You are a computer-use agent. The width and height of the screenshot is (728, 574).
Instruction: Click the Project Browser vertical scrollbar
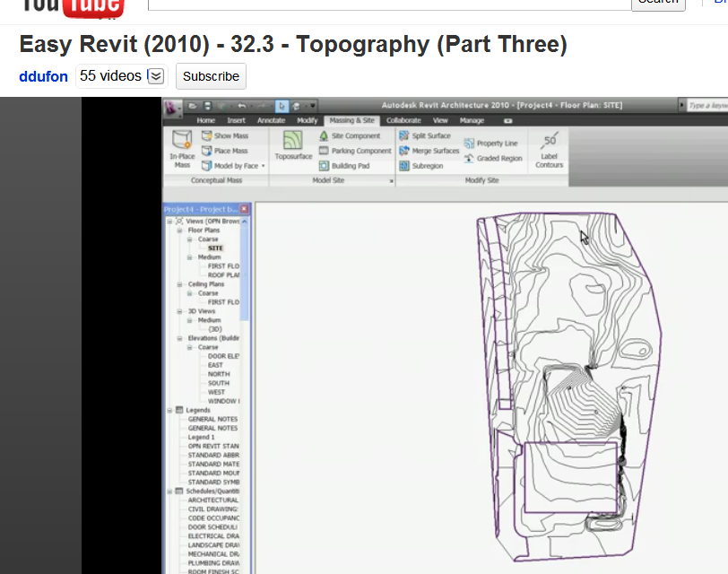coord(245,274)
